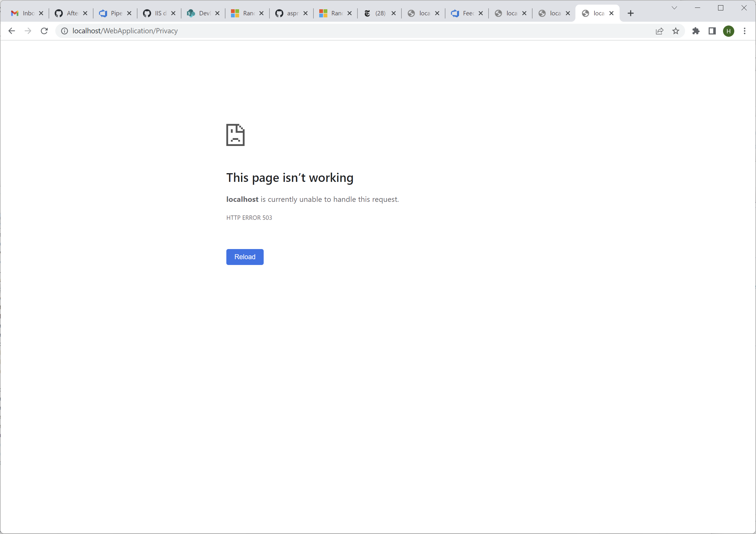Open the extensions puzzle-piece icon
756x534 pixels.
[x=696, y=31]
